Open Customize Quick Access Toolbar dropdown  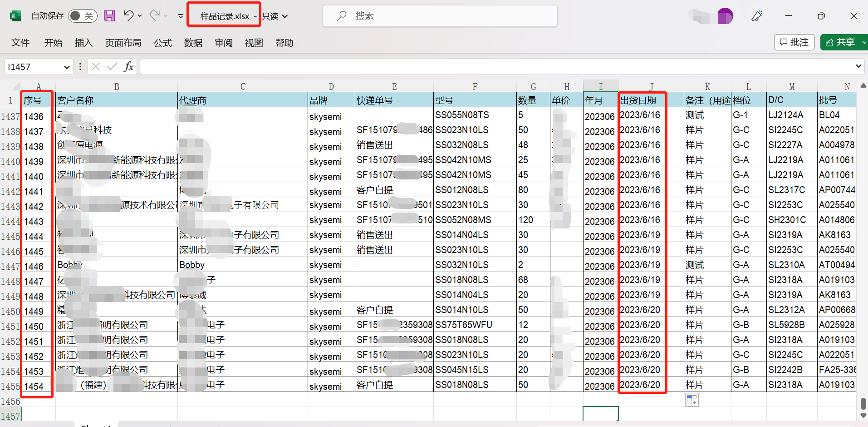click(181, 16)
